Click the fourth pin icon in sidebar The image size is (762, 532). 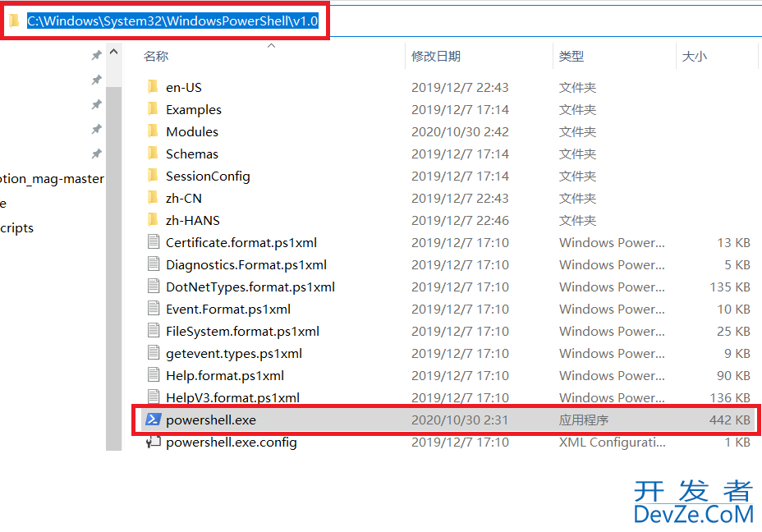97,129
